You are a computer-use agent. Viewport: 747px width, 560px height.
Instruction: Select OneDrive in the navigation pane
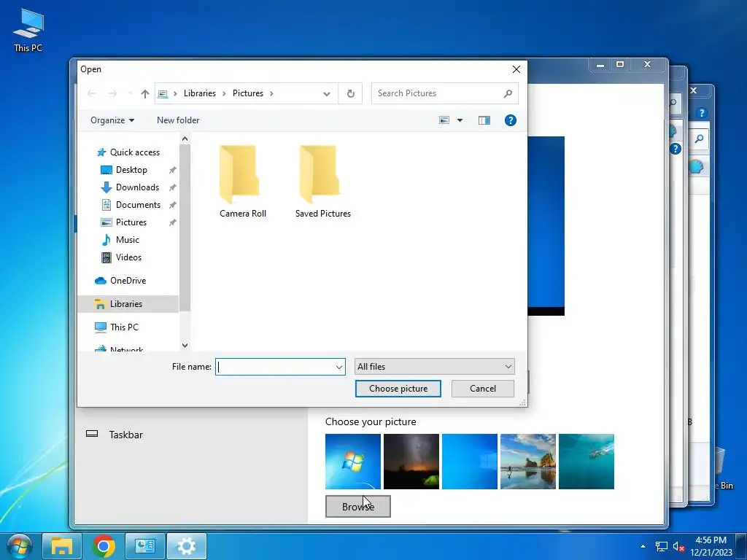coord(128,281)
